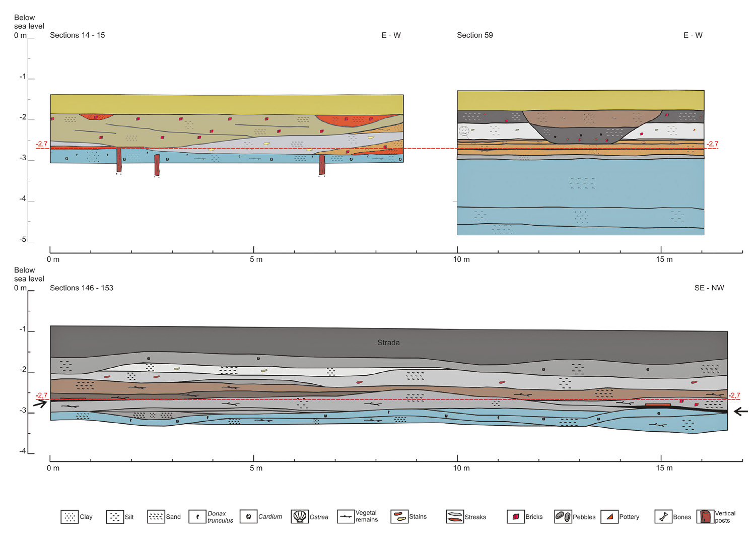Click the rightmost vertical post in Sections 14 - 15

(322, 165)
